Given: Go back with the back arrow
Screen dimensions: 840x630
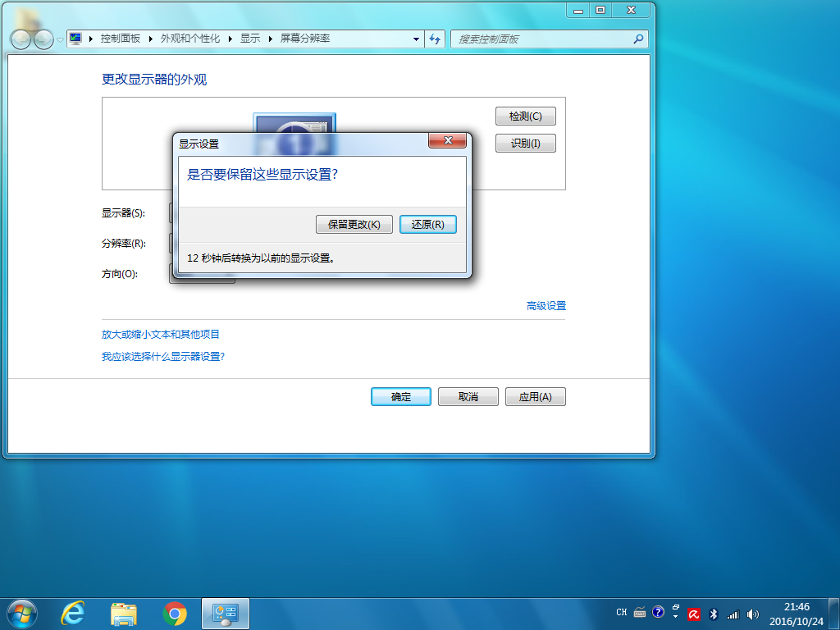Looking at the screenshot, I should (x=21, y=39).
